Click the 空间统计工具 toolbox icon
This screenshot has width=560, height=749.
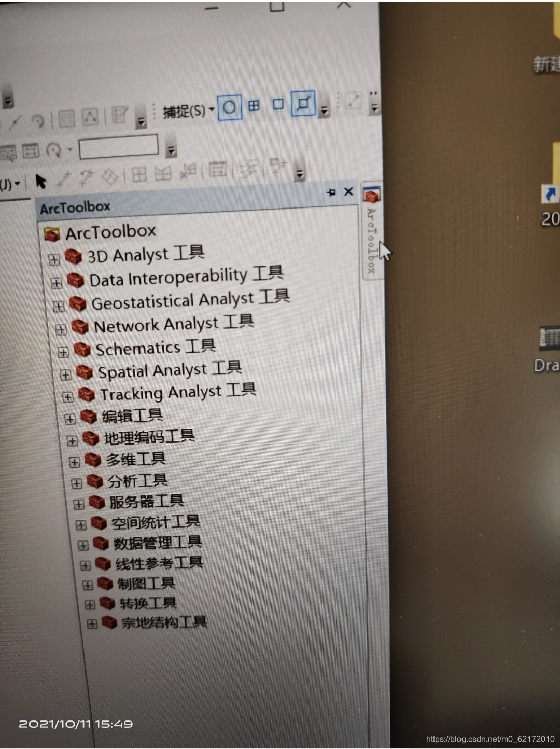pyautogui.click(x=99, y=523)
